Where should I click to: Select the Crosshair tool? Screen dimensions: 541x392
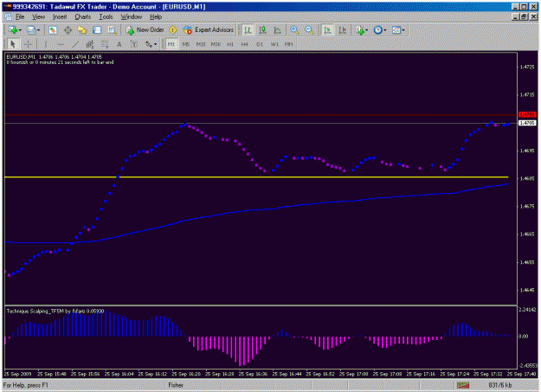coord(29,44)
